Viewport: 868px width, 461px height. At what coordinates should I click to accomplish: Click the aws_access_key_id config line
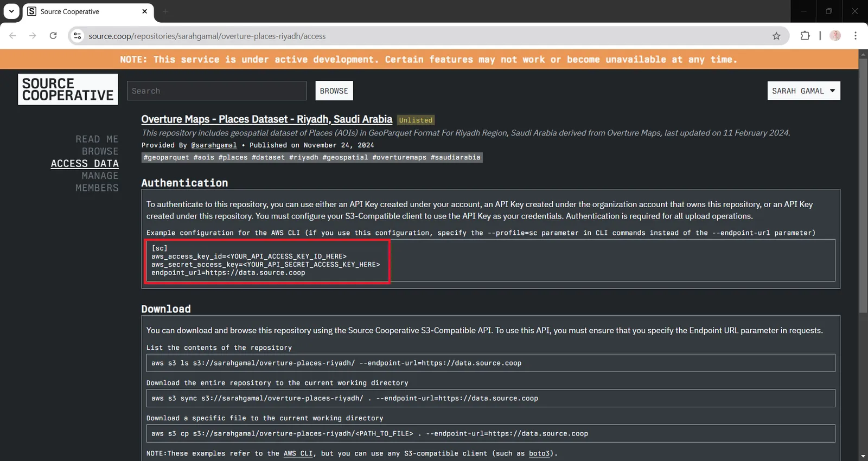click(248, 256)
